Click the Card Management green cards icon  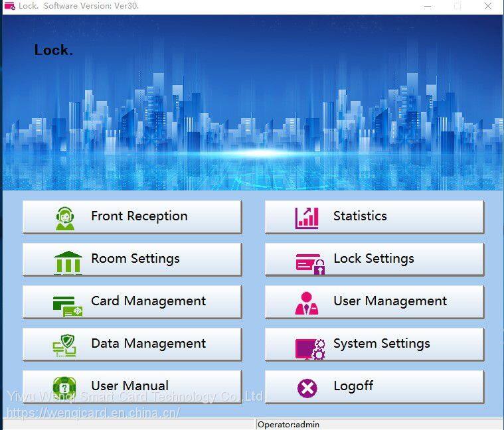click(x=68, y=304)
